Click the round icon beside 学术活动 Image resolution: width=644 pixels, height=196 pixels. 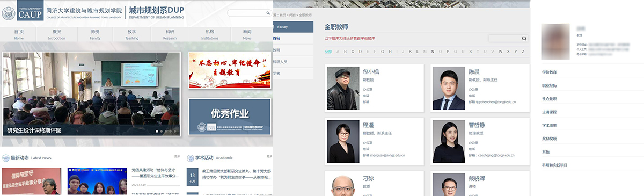[x=190, y=158]
